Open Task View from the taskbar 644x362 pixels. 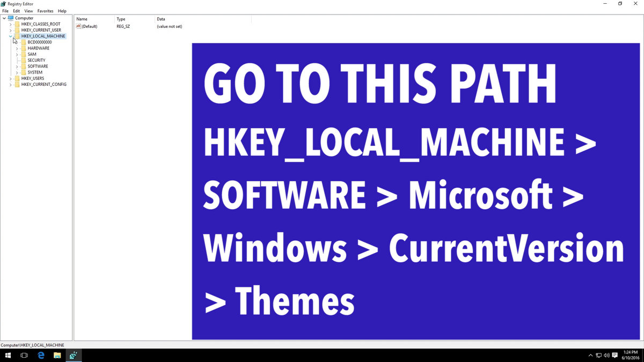pyautogui.click(x=24, y=355)
